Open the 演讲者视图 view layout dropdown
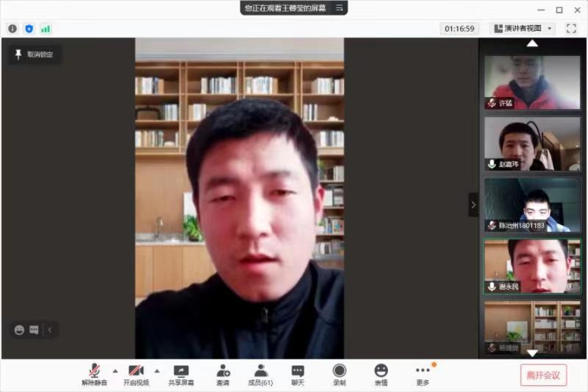 [523, 28]
